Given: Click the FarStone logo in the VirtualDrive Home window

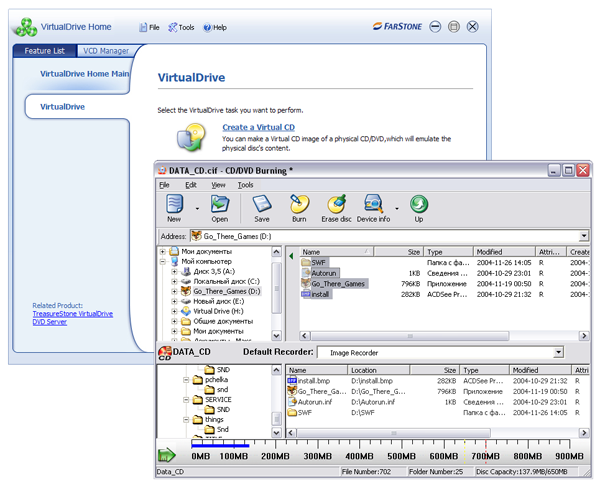Looking at the screenshot, I should coord(398,26).
